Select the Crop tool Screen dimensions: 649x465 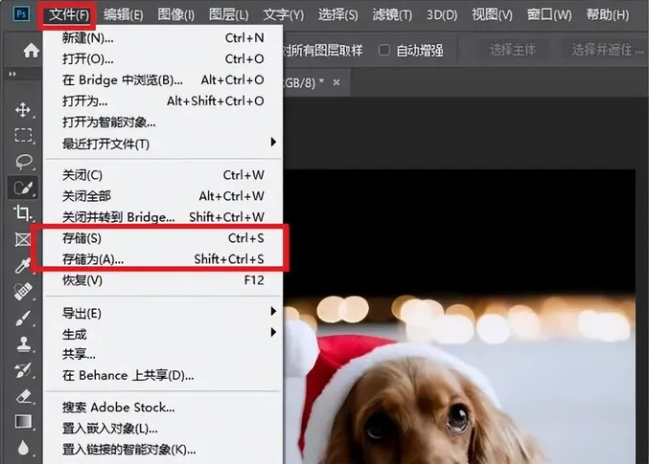(x=22, y=213)
